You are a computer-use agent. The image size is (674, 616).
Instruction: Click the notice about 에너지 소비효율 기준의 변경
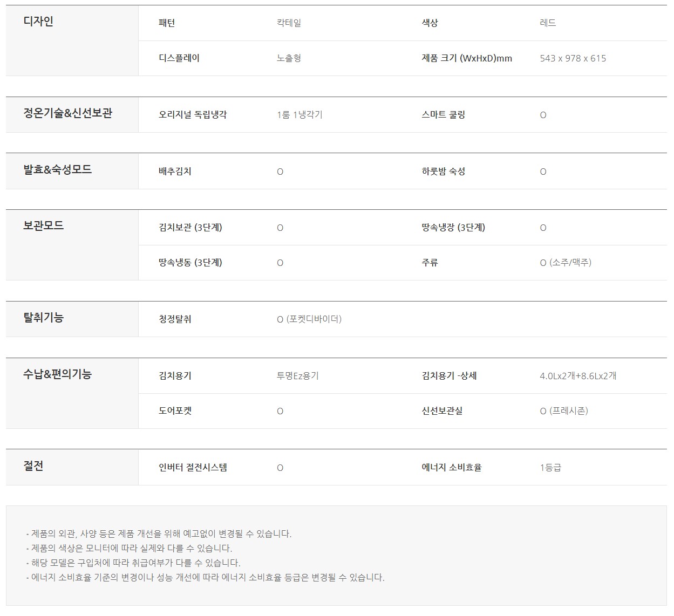tap(205, 578)
